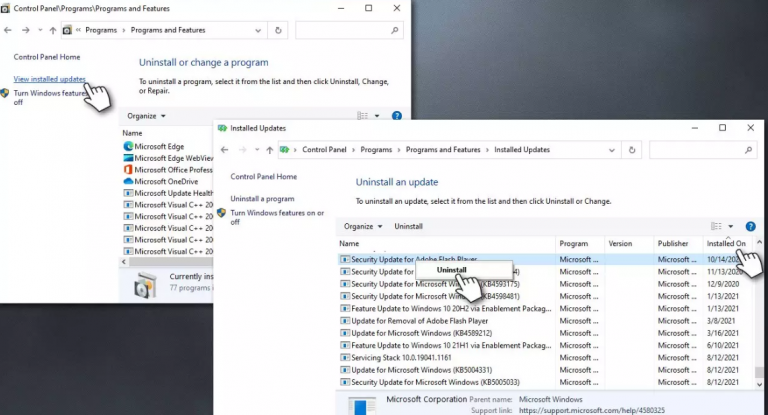Click Uninstall toolbar button in Installed Updates
Screen dimensions: 768x415
click(x=408, y=226)
